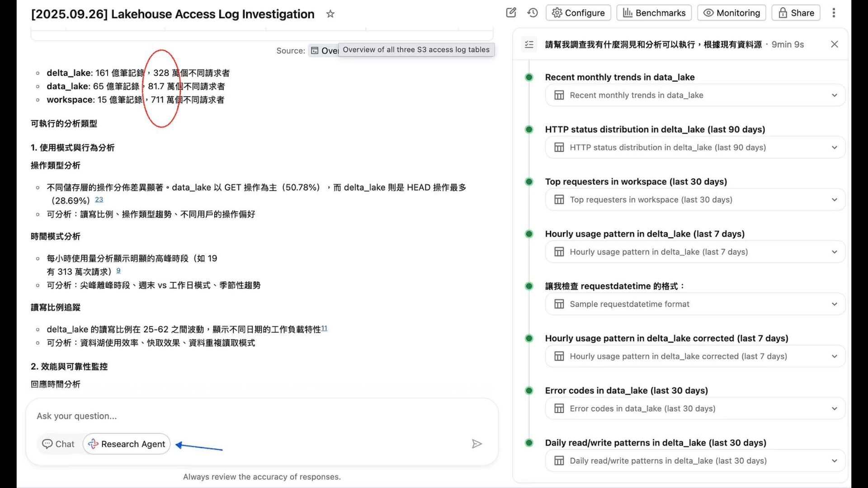Image resolution: width=868 pixels, height=488 pixels.
Task: Click table icon for Sample requestdatetime format
Action: [x=559, y=304]
